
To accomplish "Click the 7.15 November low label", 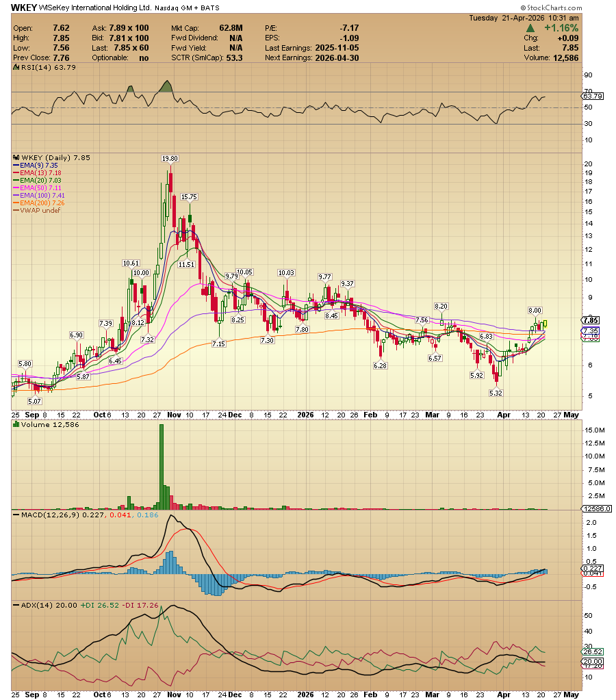I will [x=218, y=343].
